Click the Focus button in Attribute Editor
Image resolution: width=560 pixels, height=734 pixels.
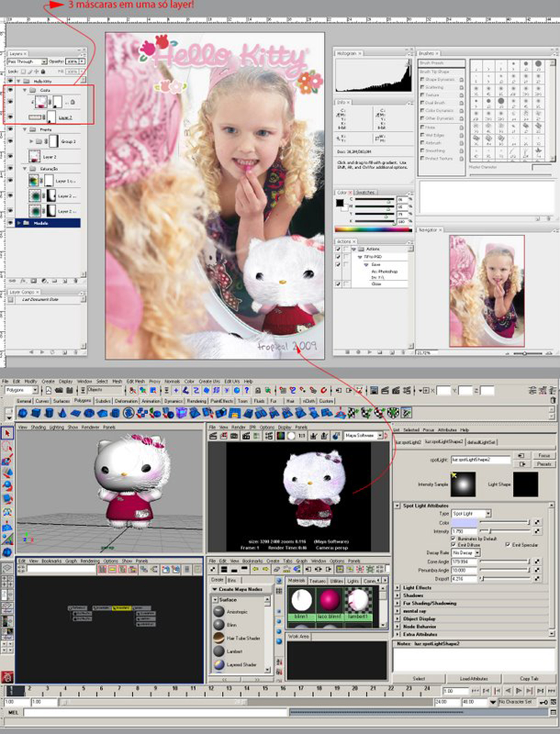click(544, 456)
